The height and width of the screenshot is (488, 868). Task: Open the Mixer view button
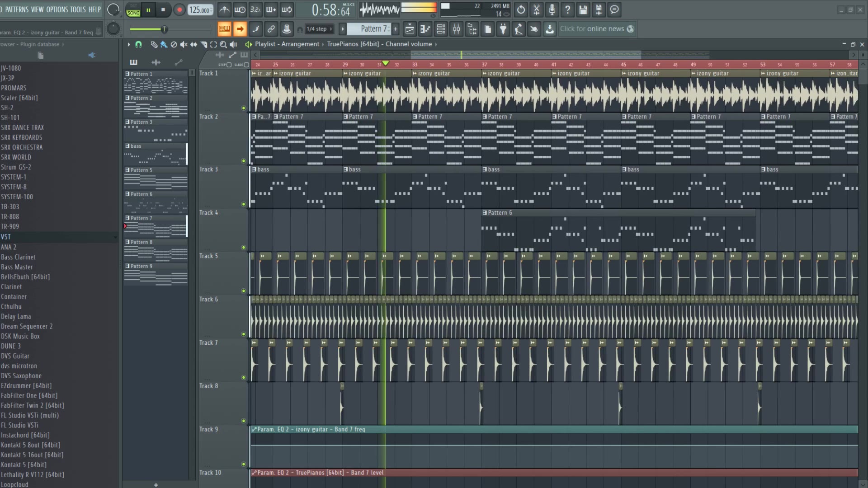457,29
